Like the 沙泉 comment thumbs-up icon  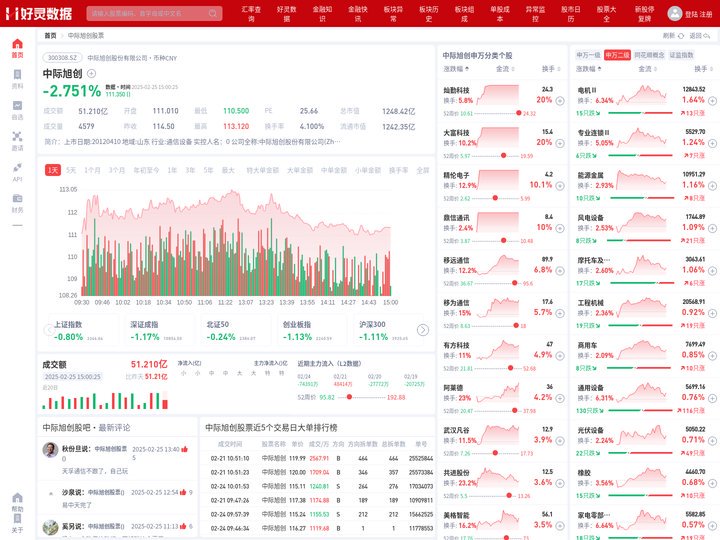pyautogui.click(x=183, y=492)
